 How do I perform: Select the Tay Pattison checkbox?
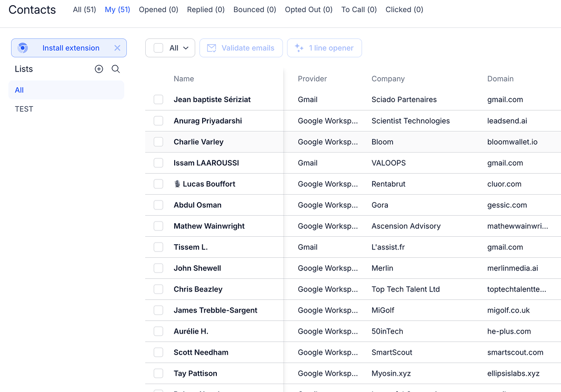pyautogui.click(x=158, y=374)
